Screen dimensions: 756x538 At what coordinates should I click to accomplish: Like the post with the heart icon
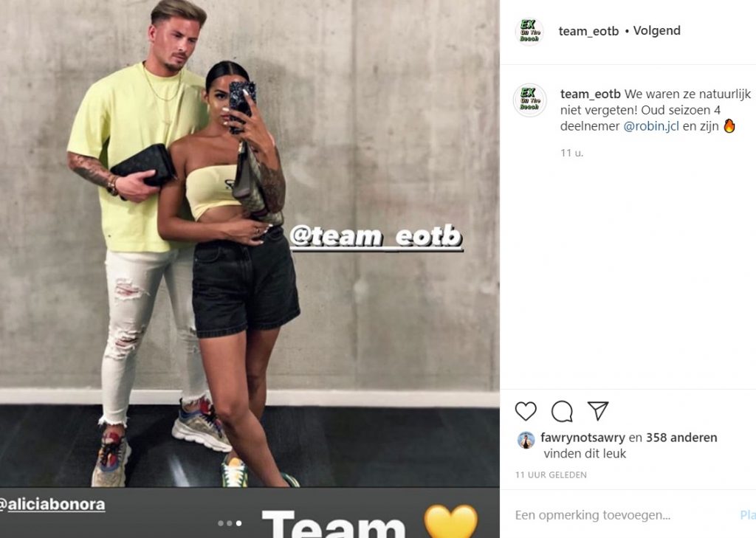[526, 411]
